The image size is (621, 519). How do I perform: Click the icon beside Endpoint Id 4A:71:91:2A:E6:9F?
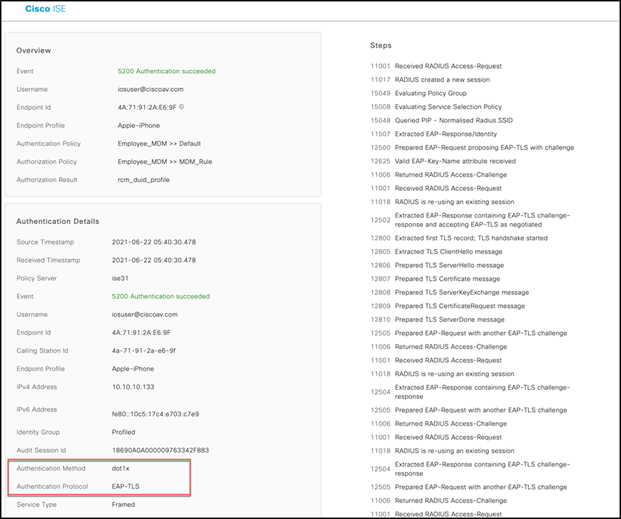[181, 107]
